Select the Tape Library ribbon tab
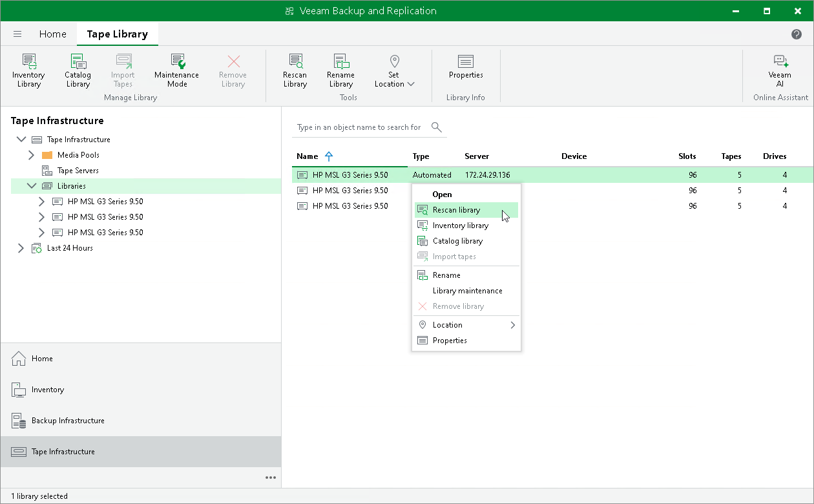 118,34
